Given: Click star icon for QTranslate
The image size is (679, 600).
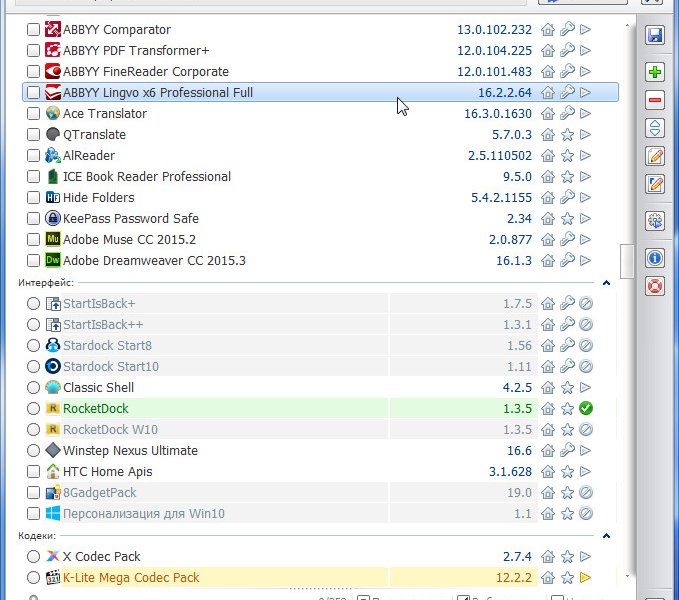Looking at the screenshot, I should coord(567,135).
